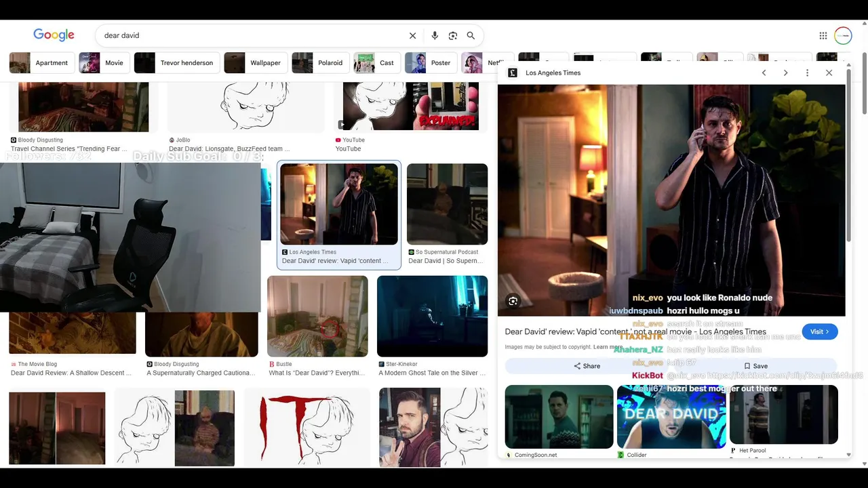The image size is (868, 488).
Task: Select the Trevor henderson filter chip
Action: 176,63
